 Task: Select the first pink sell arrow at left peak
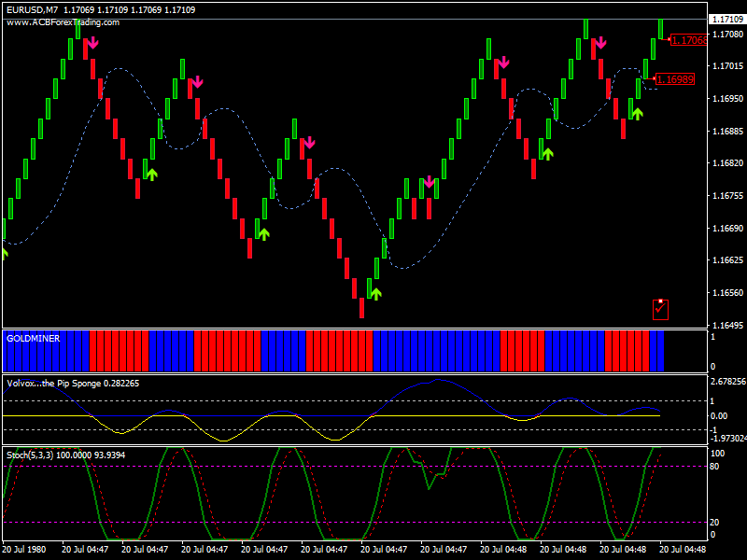point(92,42)
